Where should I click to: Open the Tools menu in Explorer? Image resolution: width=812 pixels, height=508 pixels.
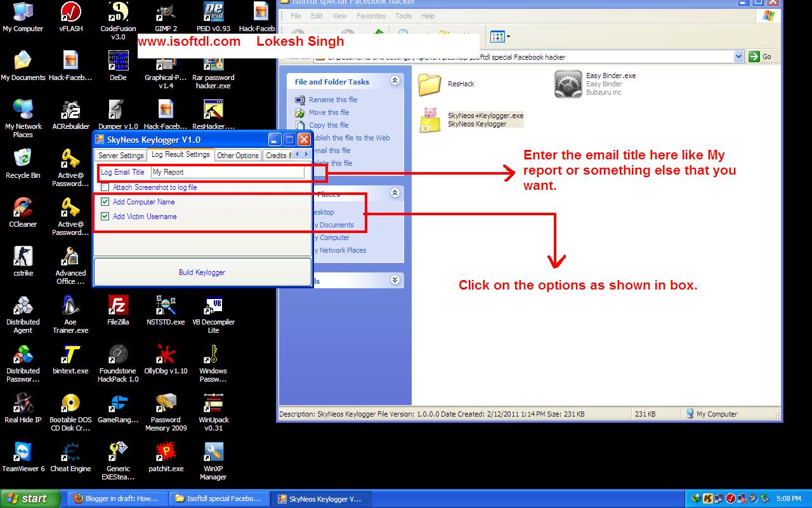[x=403, y=16]
